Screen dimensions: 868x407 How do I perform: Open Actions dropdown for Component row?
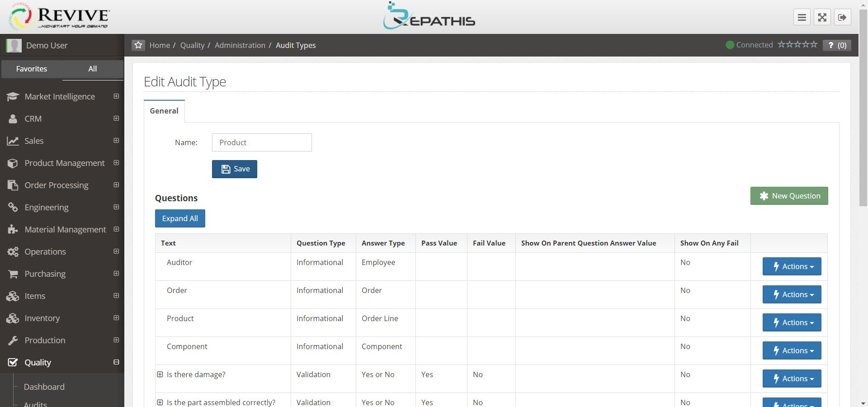792,350
